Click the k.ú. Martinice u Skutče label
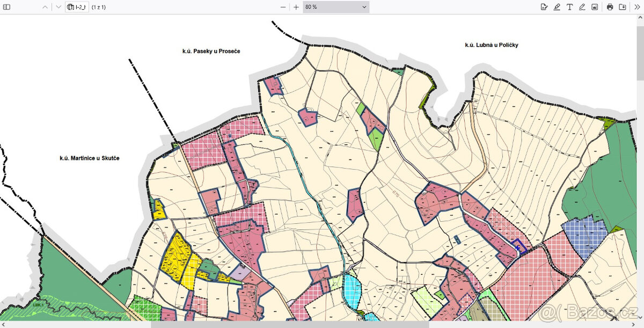 [90, 158]
